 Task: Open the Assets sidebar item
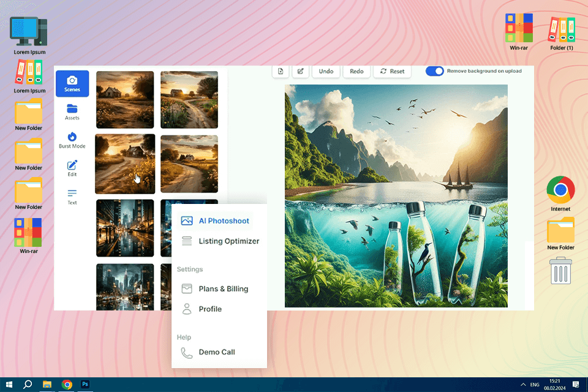pyautogui.click(x=72, y=112)
